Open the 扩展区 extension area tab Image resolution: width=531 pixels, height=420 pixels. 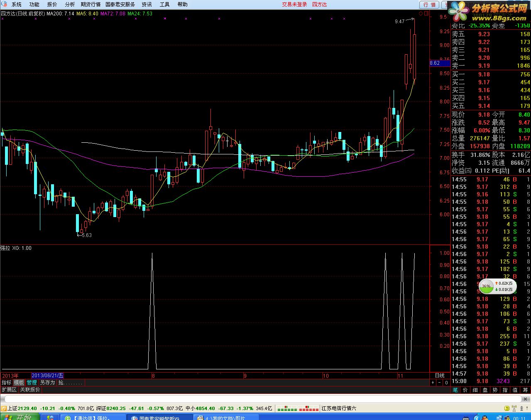(x=9, y=390)
